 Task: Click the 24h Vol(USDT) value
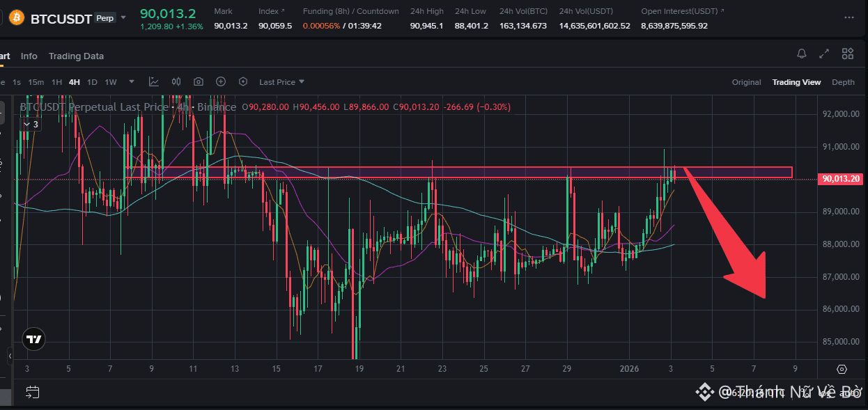(x=594, y=26)
